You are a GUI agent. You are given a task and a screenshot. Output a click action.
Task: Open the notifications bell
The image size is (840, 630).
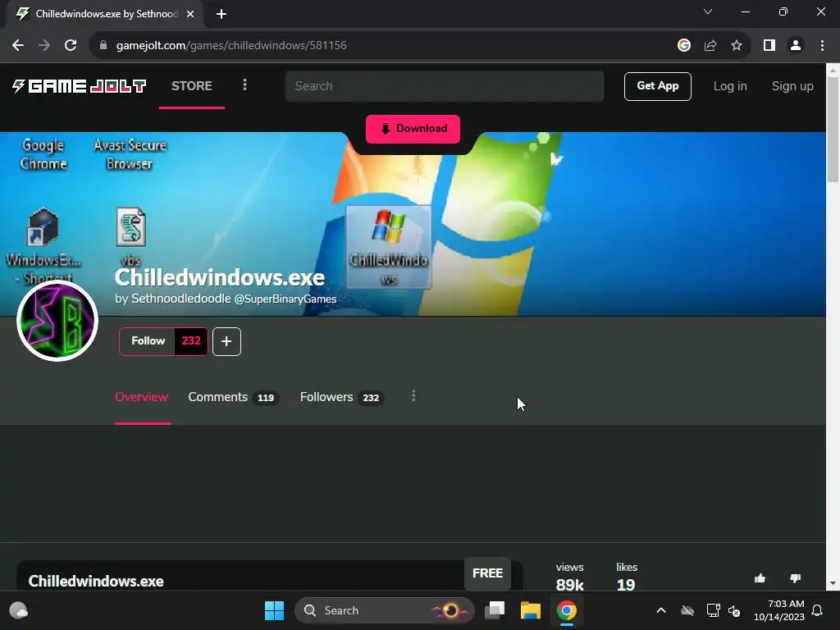tap(818, 610)
